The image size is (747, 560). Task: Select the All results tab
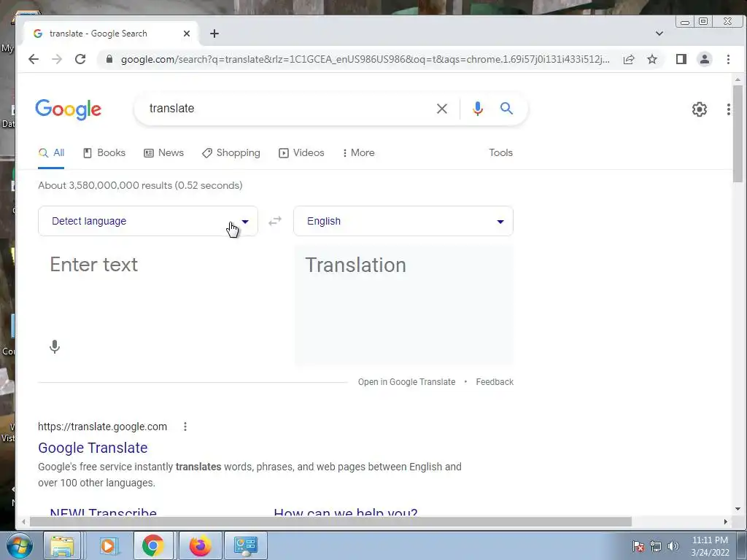tap(51, 153)
